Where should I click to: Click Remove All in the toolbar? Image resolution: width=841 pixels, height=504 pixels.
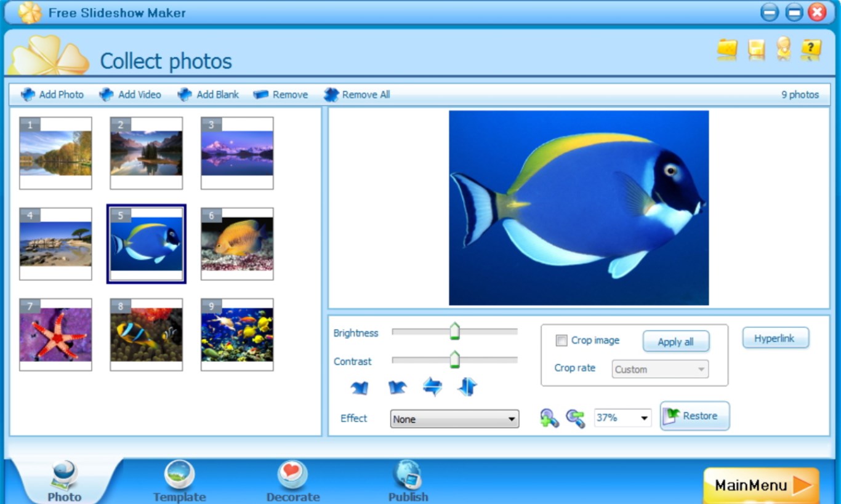tap(357, 95)
